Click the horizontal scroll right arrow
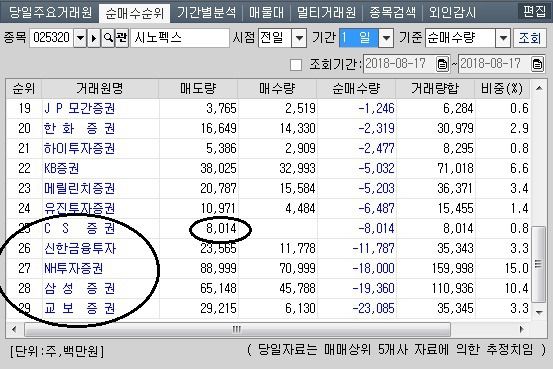This screenshot has width=553, height=369. click(x=521, y=330)
